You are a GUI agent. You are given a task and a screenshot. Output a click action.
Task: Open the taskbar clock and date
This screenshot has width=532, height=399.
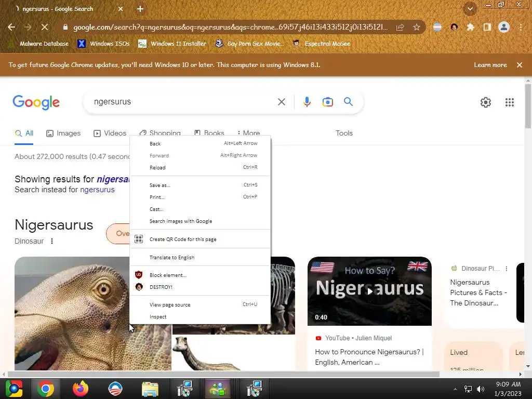(x=508, y=389)
